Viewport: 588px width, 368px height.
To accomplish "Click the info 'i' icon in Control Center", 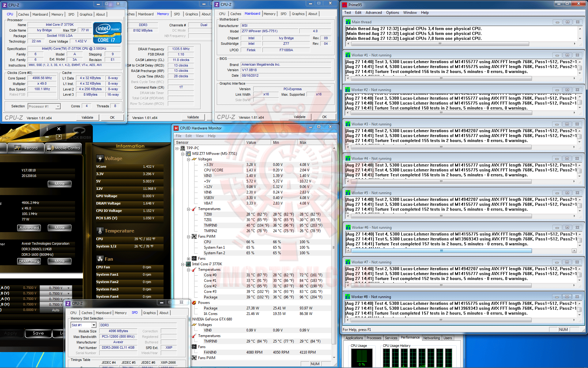I will pyautogui.click(x=47, y=129).
